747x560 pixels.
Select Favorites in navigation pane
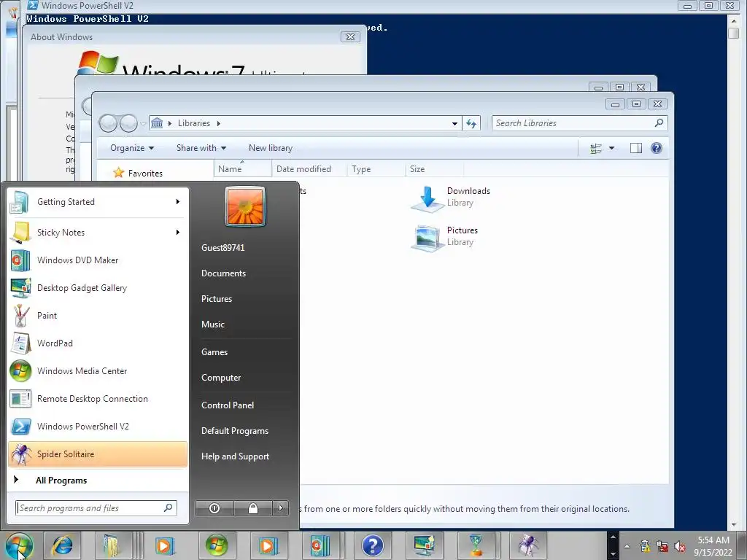[x=138, y=174]
